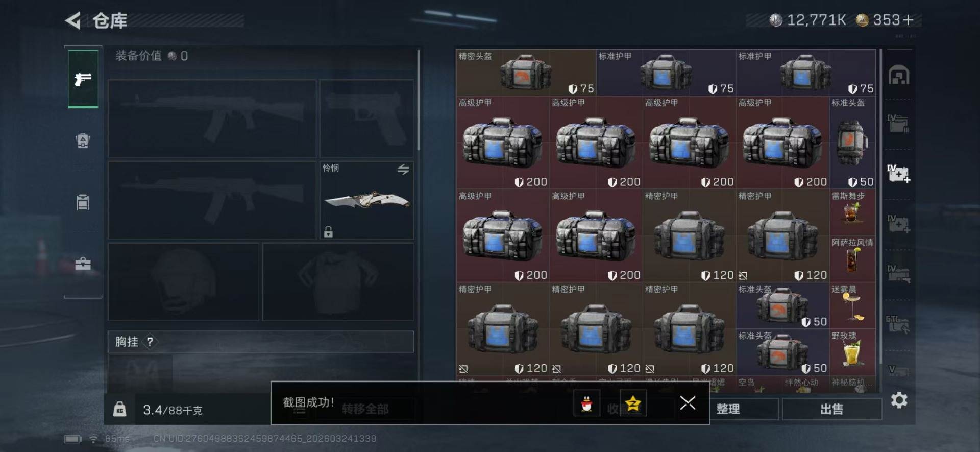Open the backpack tab in the sidebar
The height and width of the screenshot is (452, 980).
[83, 140]
